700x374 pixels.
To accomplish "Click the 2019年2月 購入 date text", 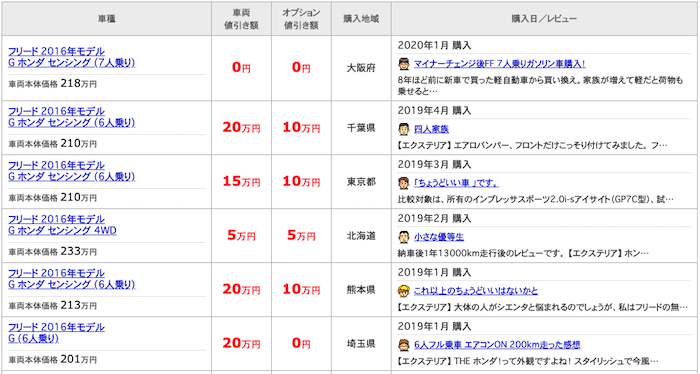I will pos(434,219).
